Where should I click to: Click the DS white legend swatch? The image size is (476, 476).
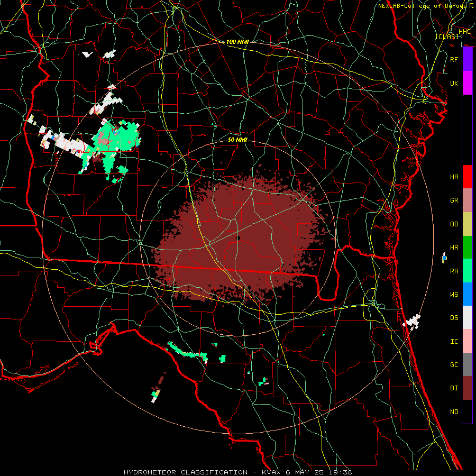click(x=467, y=317)
